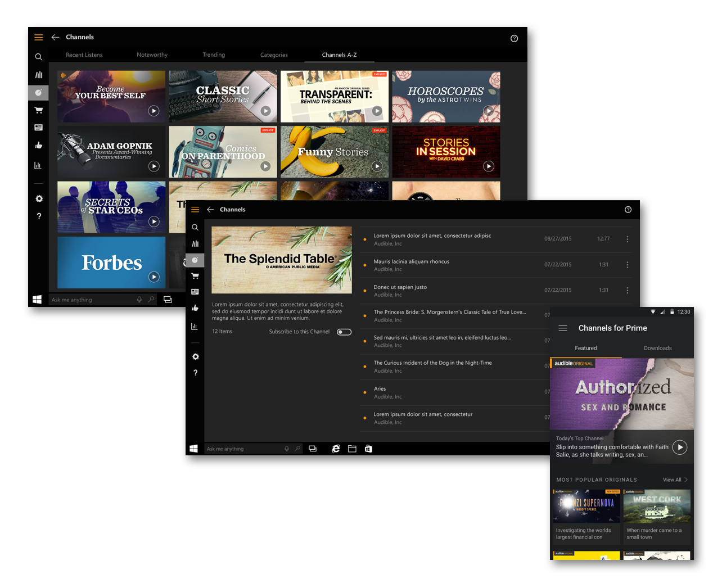Open hamburger menu in Channels grid window

[x=39, y=37]
